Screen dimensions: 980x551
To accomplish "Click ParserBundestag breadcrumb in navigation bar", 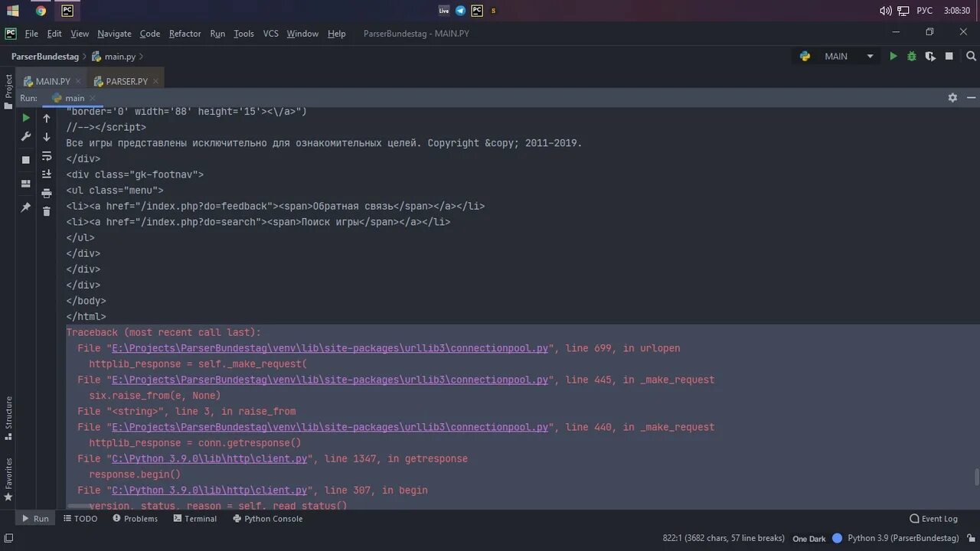I will [45, 57].
